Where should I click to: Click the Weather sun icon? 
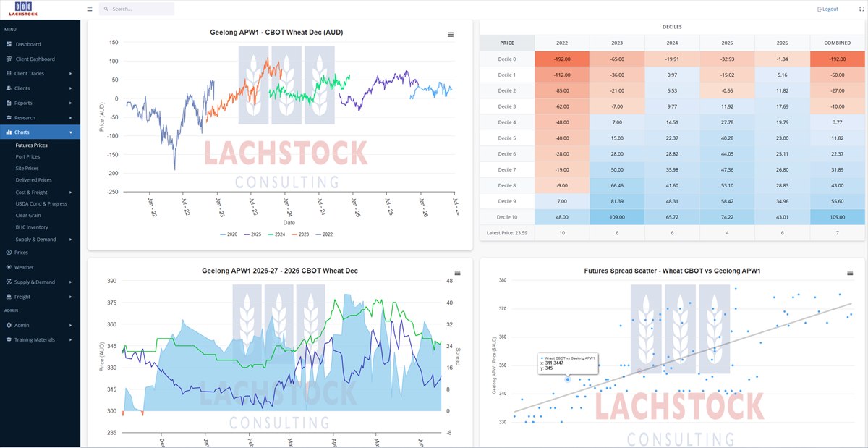tap(9, 267)
